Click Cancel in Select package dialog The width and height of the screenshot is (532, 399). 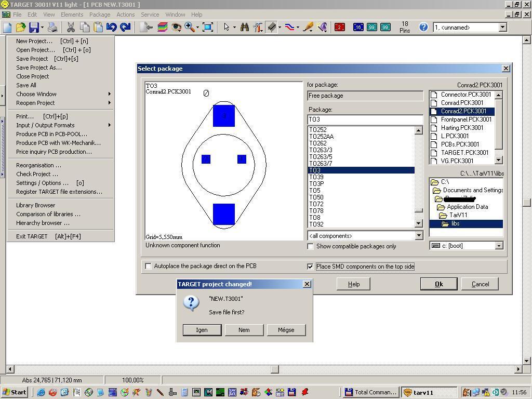pos(480,284)
